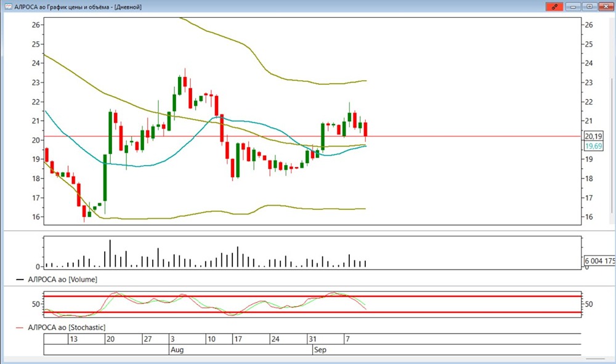Viewport: 616px width, 364px height.
Task: Click the 50 label left of Stochastic panel
Action: tap(36, 304)
